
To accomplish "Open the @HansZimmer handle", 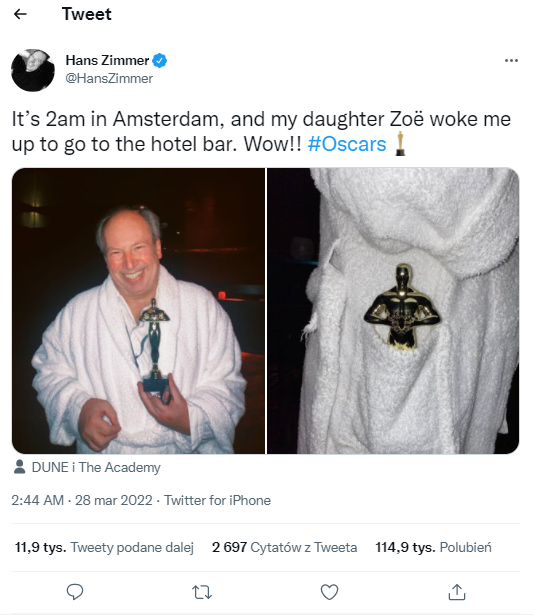I will [x=109, y=78].
